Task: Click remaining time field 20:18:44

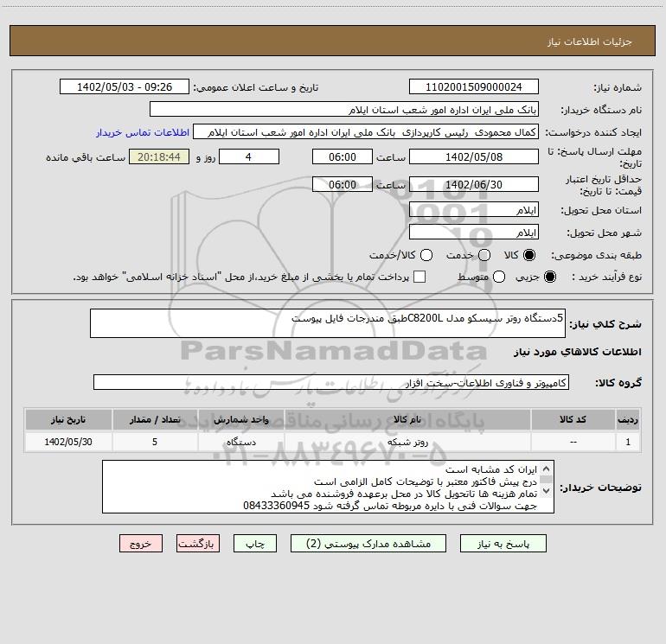Action: click(x=159, y=156)
